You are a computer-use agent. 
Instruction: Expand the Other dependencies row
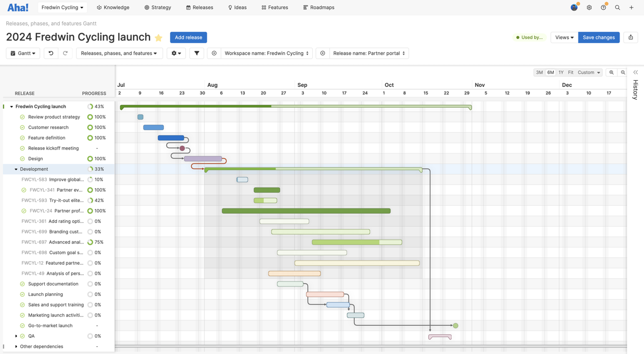(16, 347)
